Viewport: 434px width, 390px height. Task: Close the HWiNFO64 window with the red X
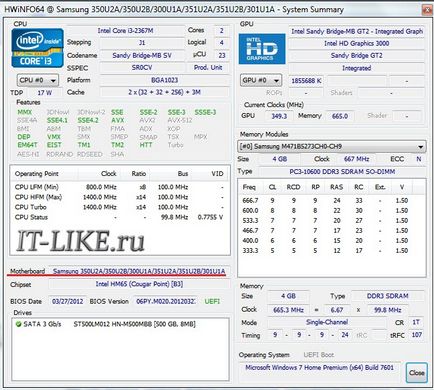(427, 10)
